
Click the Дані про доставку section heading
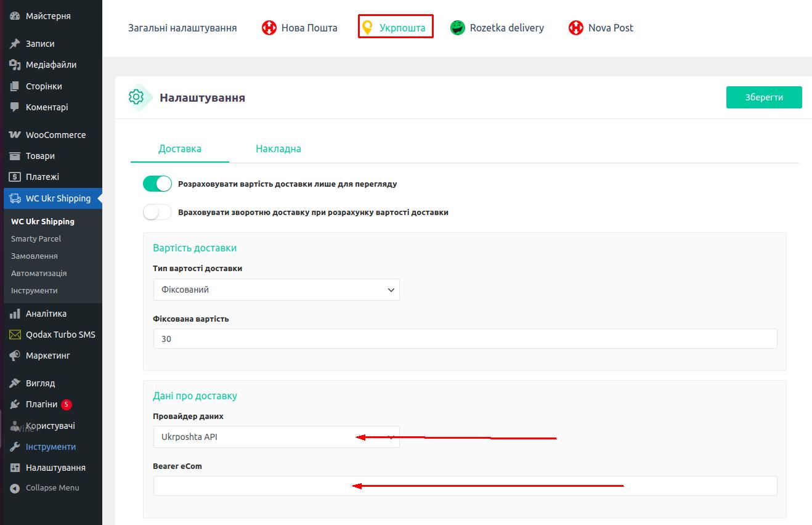click(195, 396)
